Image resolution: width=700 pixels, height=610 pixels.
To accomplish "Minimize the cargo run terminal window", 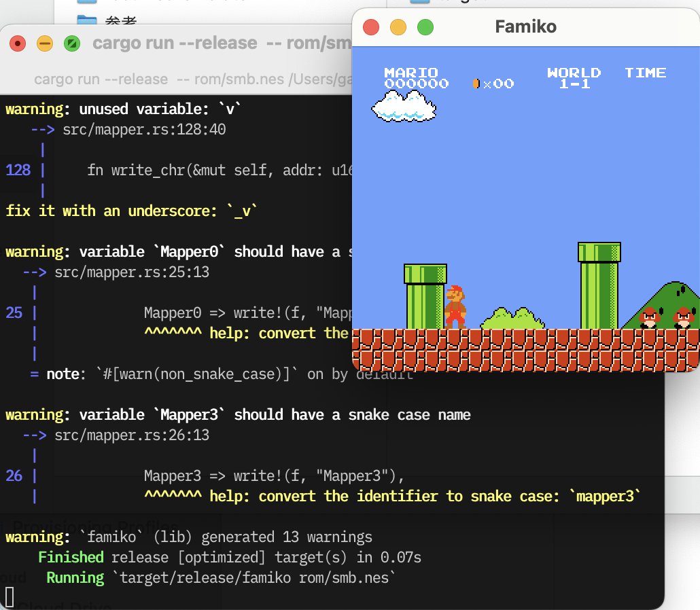I will (45, 43).
